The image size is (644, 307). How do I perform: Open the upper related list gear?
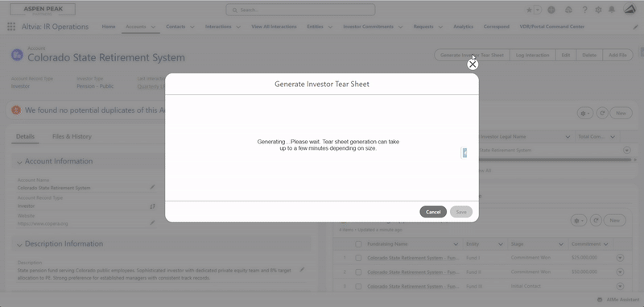pyautogui.click(x=585, y=113)
